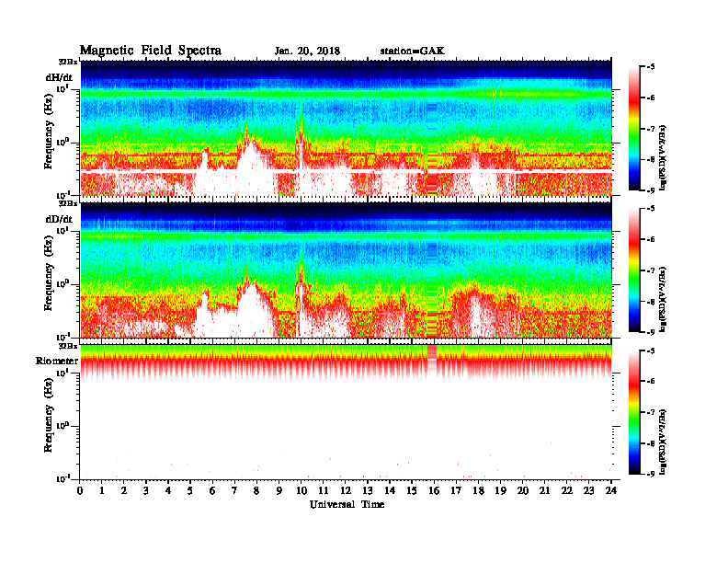Select the "Jan. 20, 2018" date text
The height and width of the screenshot is (563, 728).
coord(307,52)
